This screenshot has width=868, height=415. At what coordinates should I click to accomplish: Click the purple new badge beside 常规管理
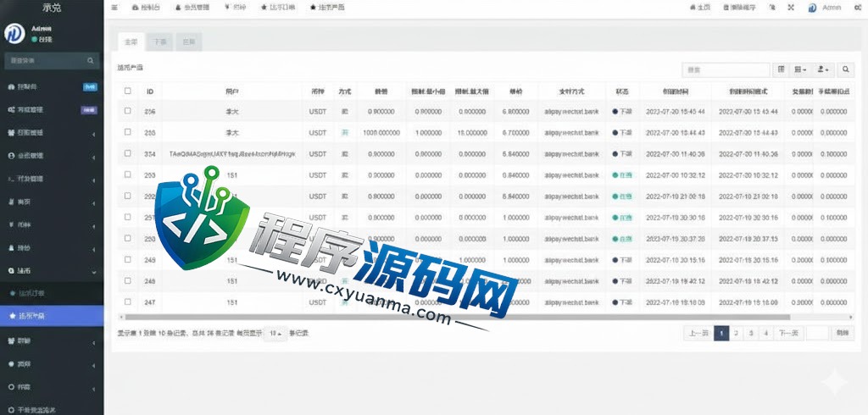coord(89,110)
